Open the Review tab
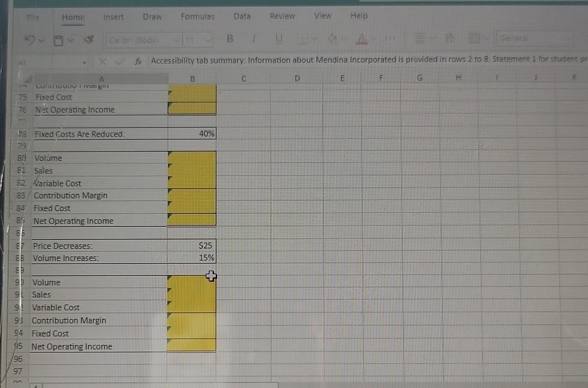Screen dimensions: 588x388 (x=282, y=16)
